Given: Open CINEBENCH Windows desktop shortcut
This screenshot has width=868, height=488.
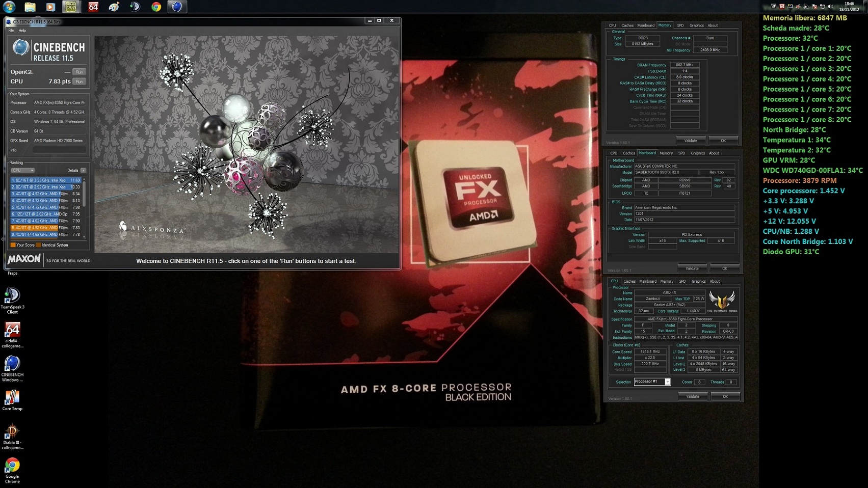Looking at the screenshot, I should click(12, 368).
